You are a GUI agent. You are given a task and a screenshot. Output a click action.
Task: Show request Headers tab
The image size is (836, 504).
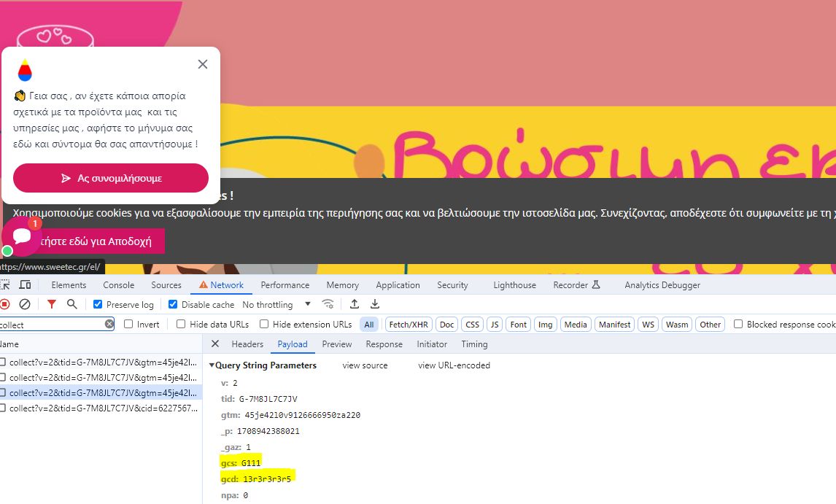[x=247, y=344]
